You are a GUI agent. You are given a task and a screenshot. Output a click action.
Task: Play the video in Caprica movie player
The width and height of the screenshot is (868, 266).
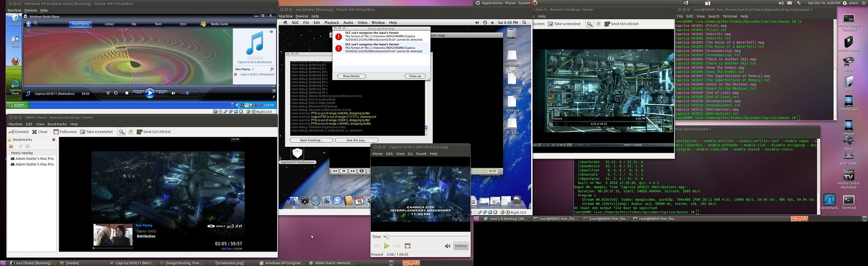[x=387, y=246]
